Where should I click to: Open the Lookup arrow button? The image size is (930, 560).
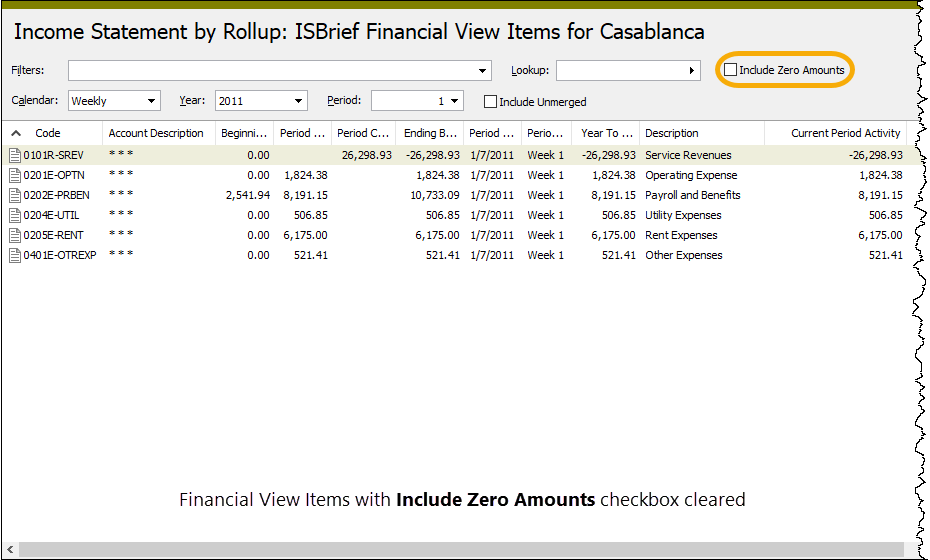[x=692, y=71]
